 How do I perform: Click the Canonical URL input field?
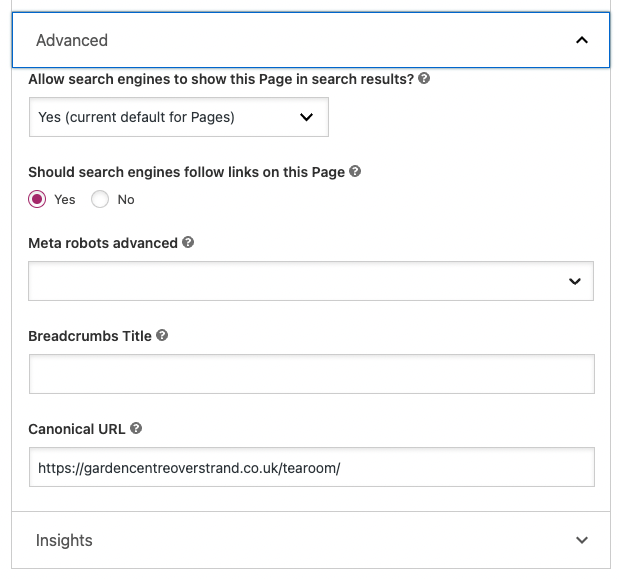[311, 467]
